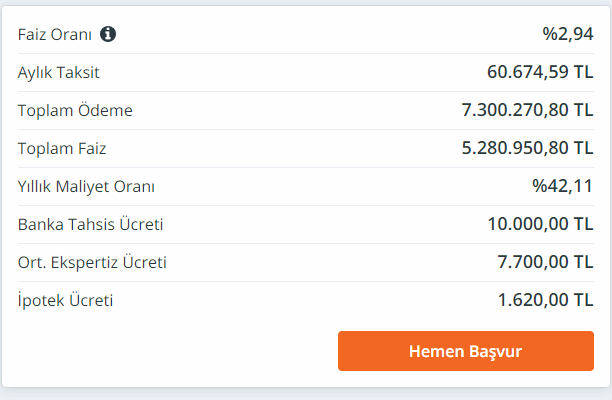Click the Ort. Ekspertiz Ücreti label
Screen dimensions: 612x400
pos(92,262)
